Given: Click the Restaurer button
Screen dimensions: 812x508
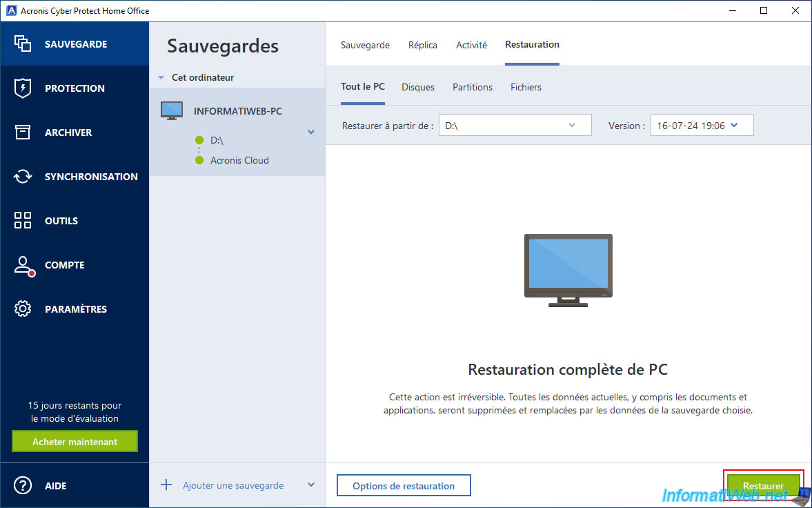Looking at the screenshot, I should coord(763,486).
